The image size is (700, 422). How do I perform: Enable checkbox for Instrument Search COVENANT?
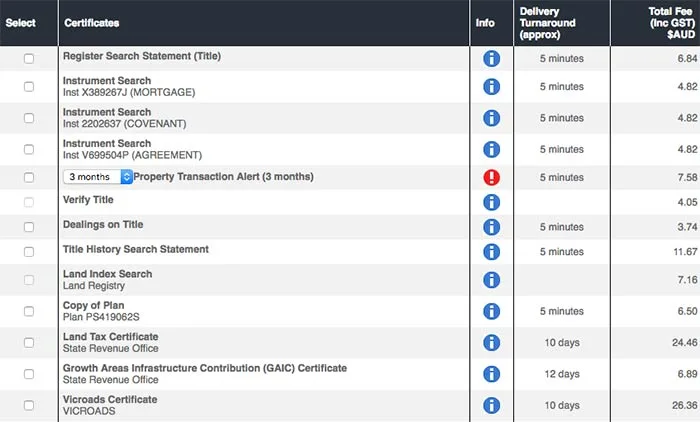[x=29, y=118]
